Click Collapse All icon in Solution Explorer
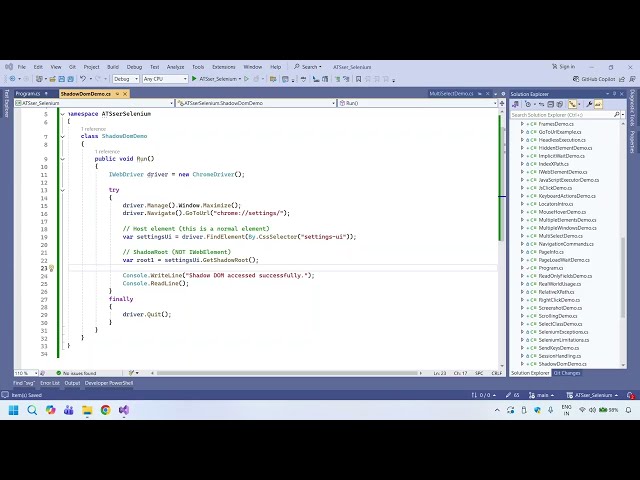Screen dimensions: 640x480 pyautogui.click(x=551, y=104)
